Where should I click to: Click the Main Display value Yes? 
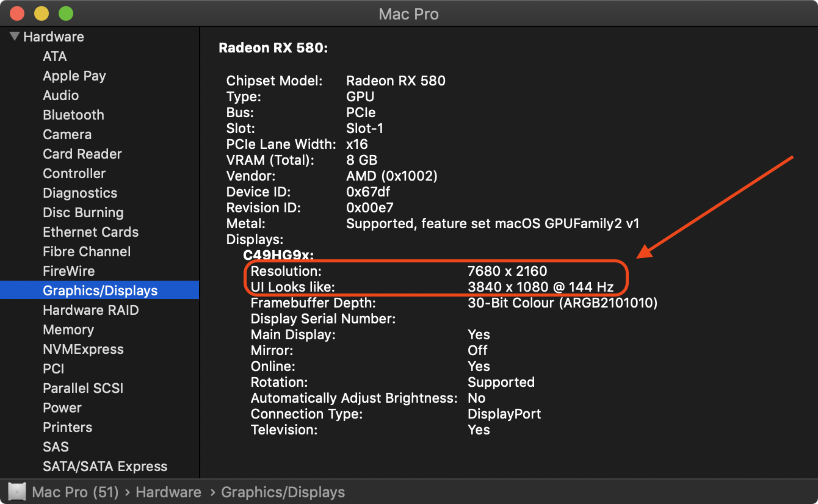pos(479,334)
